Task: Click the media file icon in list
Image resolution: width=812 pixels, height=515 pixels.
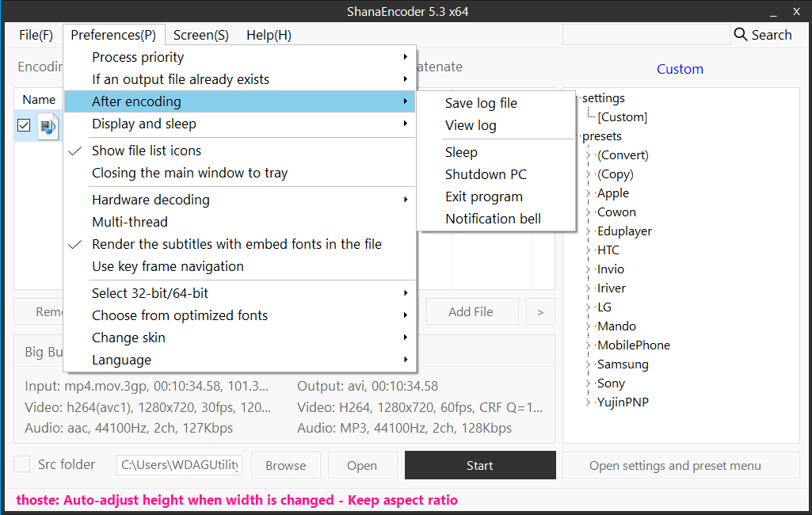Action: pyautogui.click(x=48, y=126)
